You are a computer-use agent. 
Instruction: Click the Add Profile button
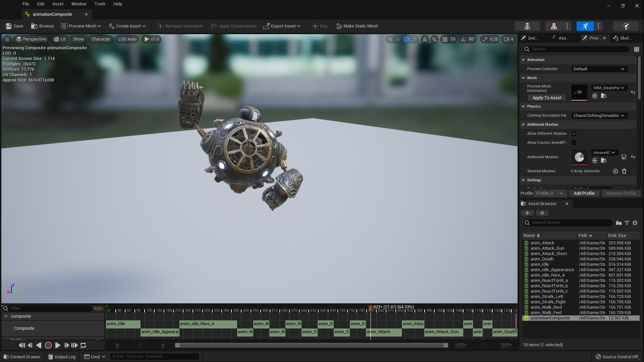click(x=584, y=193)
